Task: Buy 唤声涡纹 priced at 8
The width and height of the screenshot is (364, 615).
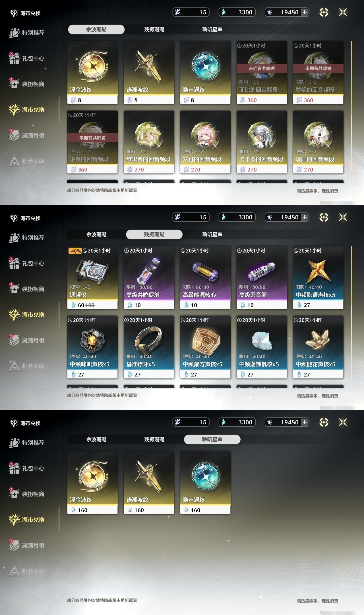Action: click(x=205, y=73)
